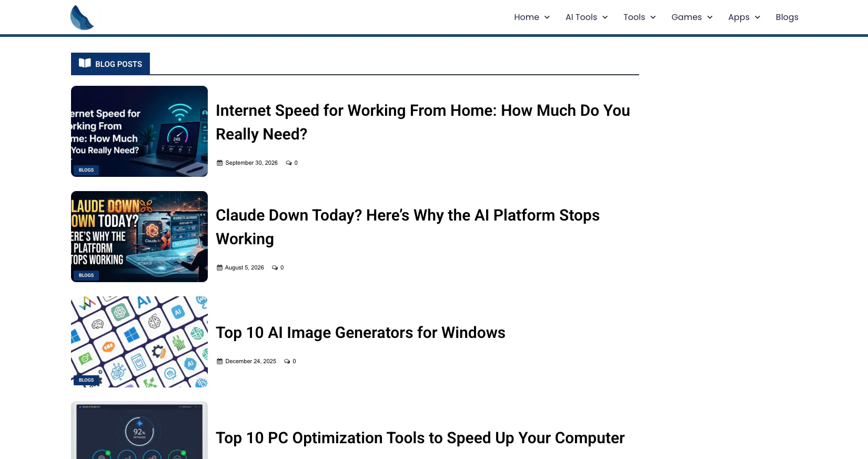Click the calendar icon beside August 5, 2026
The image size is (868, 459).
tap(220, 268)
